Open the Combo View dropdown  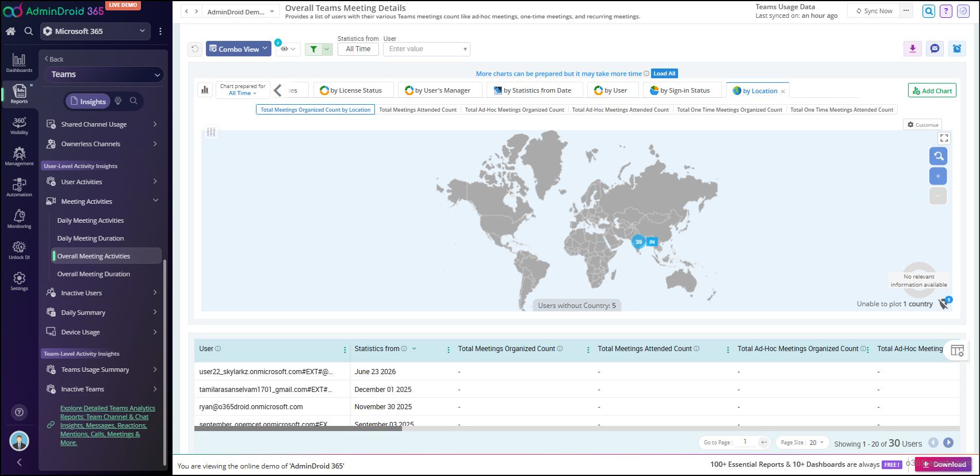(239, 49)
